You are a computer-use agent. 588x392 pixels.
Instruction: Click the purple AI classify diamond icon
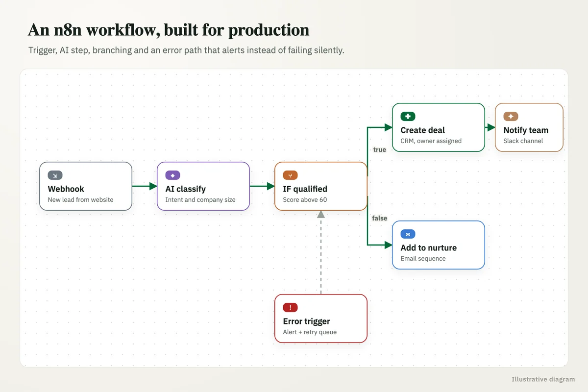point(172,175)
